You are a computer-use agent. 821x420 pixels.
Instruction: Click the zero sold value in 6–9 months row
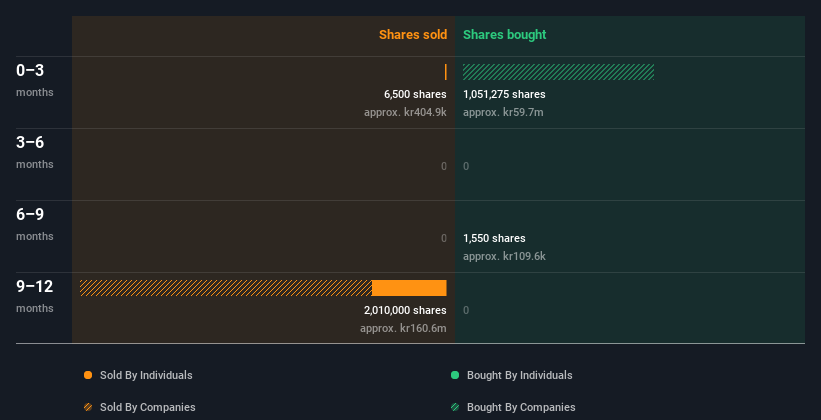coord(444,238)
